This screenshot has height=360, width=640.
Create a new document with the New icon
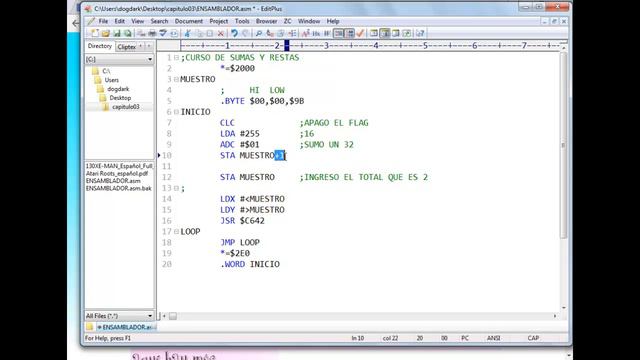[94, 33]
